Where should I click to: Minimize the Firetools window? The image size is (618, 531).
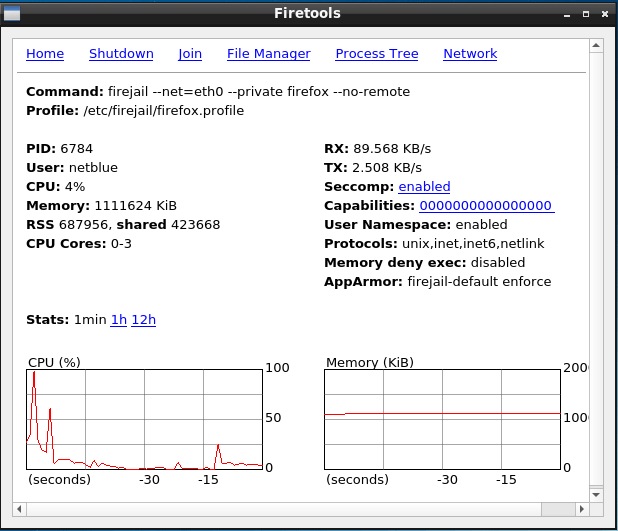pos(567,14)
